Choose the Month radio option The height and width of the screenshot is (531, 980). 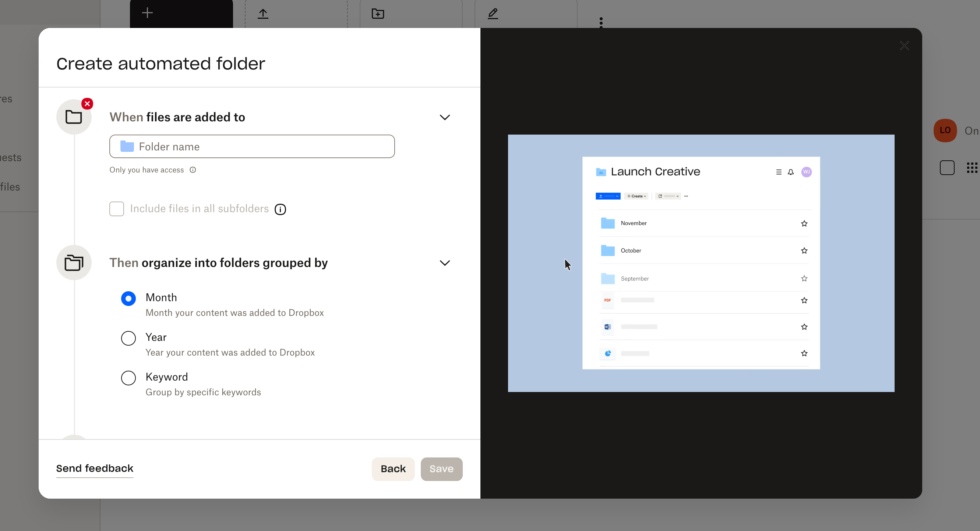[128, 298]
